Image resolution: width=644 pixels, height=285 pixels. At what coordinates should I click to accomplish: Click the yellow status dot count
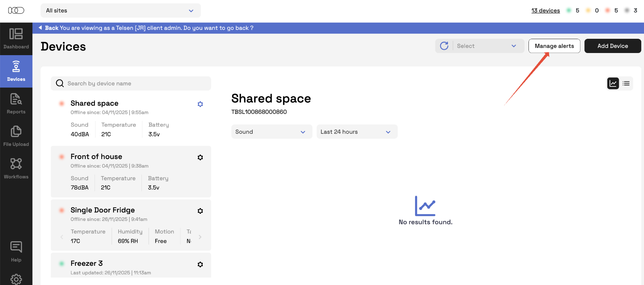pyautogui.click(x=592, y=11)
